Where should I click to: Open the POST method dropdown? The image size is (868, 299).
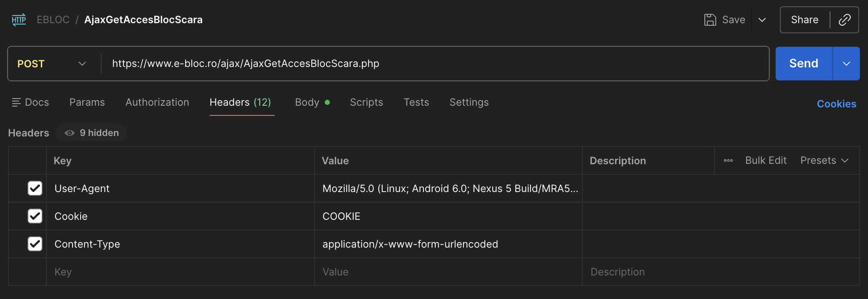click(x=51, y=64)
